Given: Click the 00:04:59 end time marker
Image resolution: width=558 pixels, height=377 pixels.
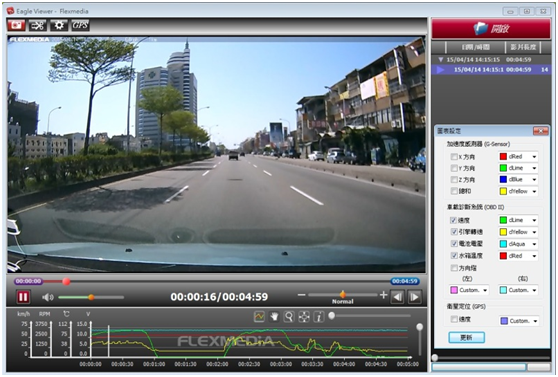Looking at the screenshot, I should [x=405, y=281].
